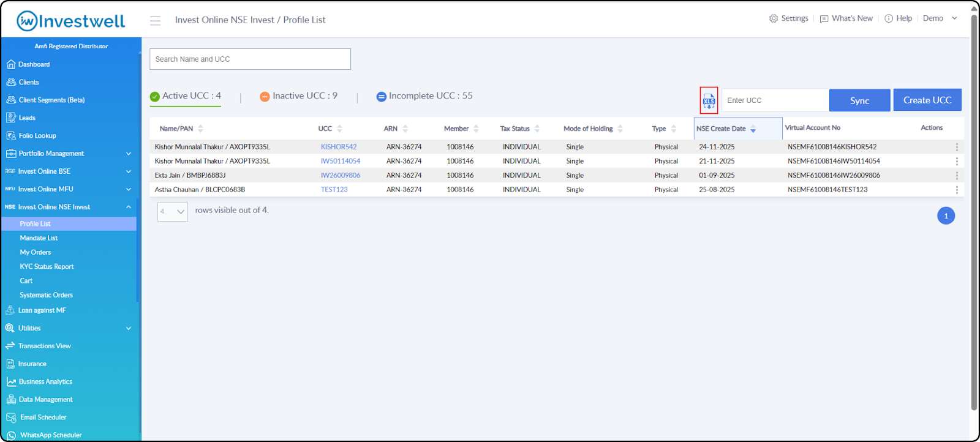980x442 pixels.
Task: Sort by Member column
Action: pos(476,129)
